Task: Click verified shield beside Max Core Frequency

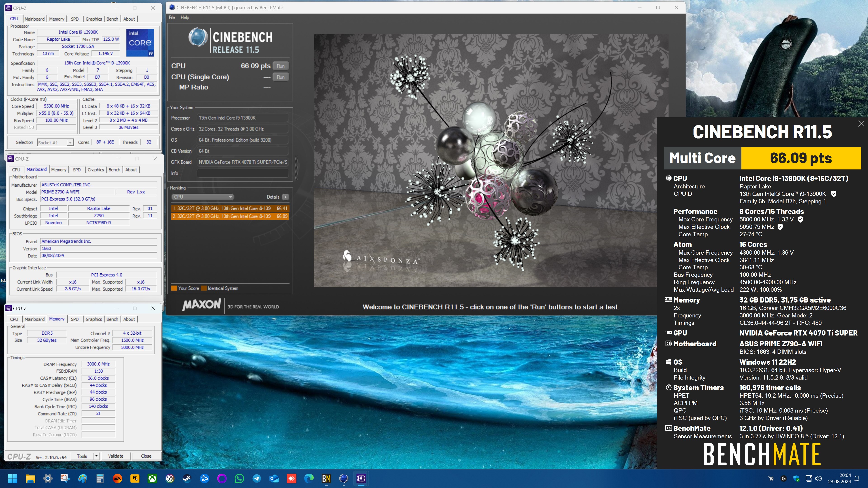Action: coord(801,219)
